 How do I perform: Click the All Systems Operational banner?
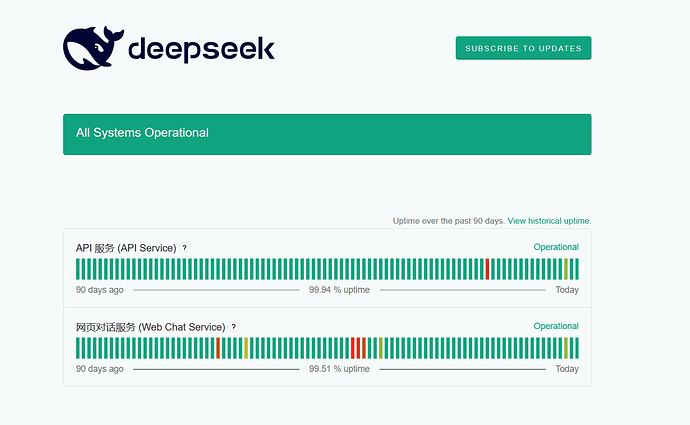(327, 134)
